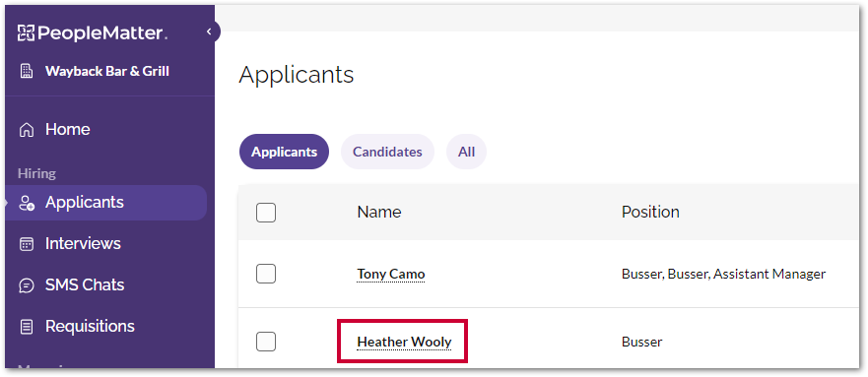Viewport: 868px width, 377px height.
Task: Click the Home house icon in sidebar
Action: click(26, 130)
